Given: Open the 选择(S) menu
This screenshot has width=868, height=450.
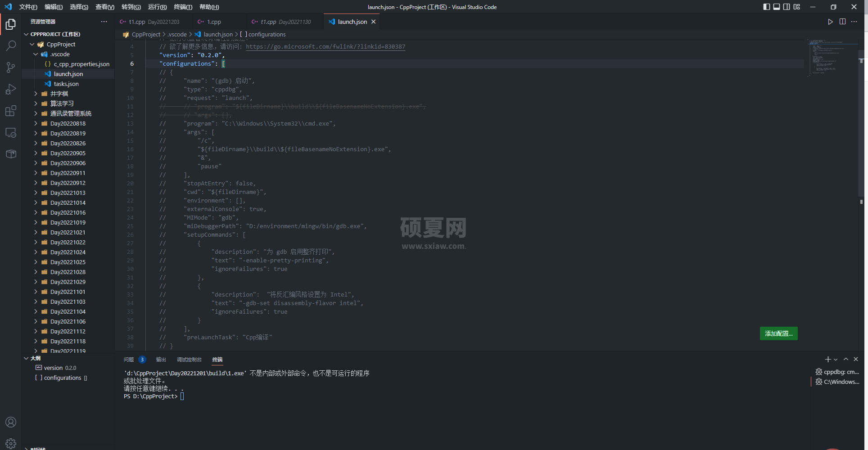Looking at the screenshot, I should pos(79,7).
